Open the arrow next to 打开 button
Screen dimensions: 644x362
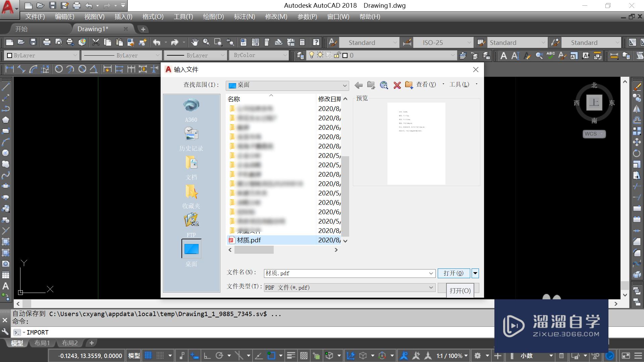pos(475,274)
